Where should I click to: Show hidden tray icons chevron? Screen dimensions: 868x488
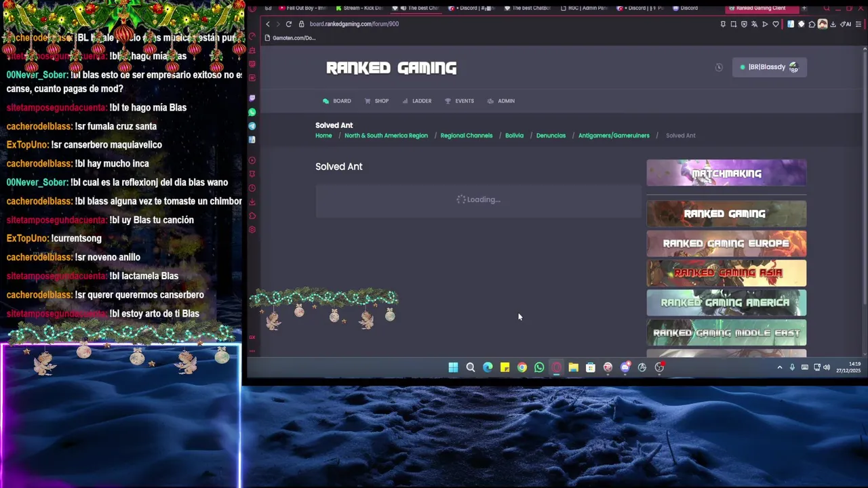coord(780,367)
